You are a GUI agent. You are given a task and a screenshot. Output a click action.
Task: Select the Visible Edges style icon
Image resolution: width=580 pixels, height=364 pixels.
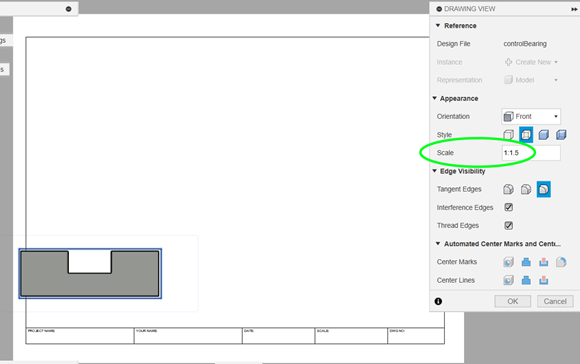(x=508, y=135)
